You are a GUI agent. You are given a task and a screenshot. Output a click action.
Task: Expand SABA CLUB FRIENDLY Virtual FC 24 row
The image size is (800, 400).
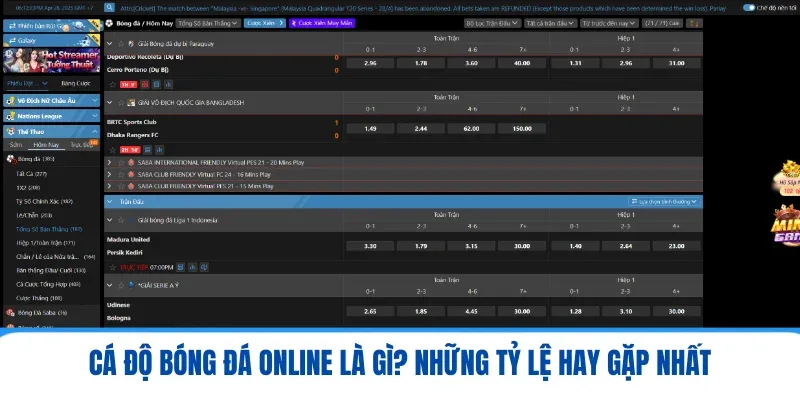(x=109, y=174)
